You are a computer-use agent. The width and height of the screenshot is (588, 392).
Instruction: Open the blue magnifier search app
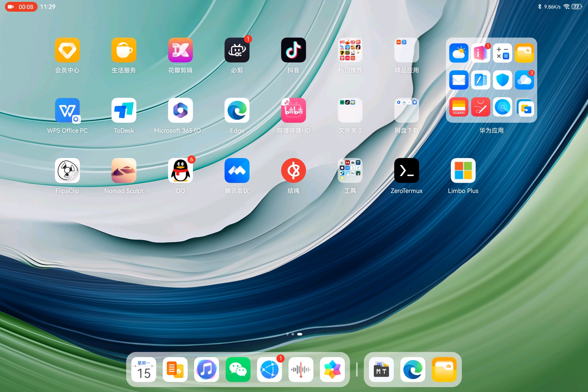click(503, 107)
